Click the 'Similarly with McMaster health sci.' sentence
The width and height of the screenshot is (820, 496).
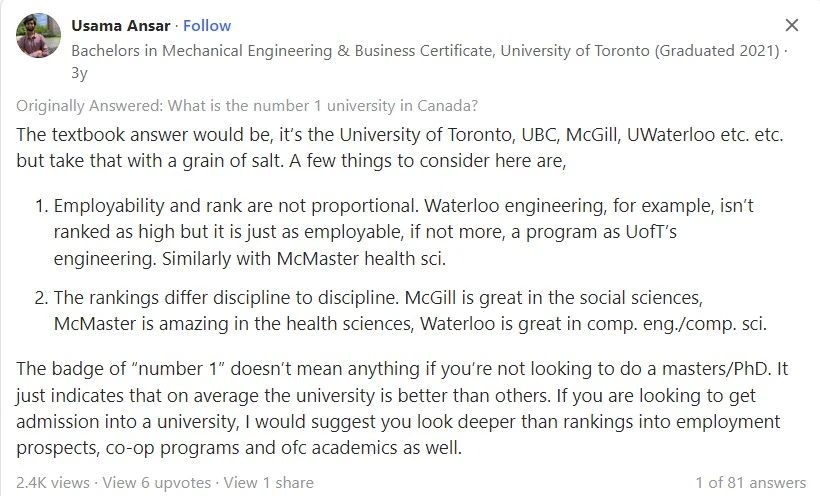click(303, 258)
